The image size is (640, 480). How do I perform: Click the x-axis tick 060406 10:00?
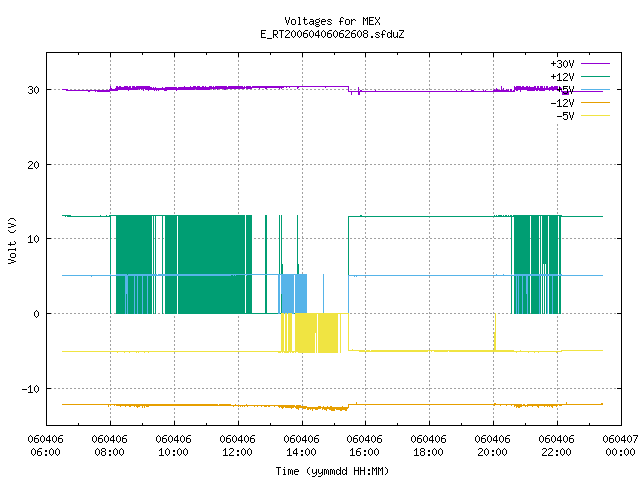pos(173,446)
